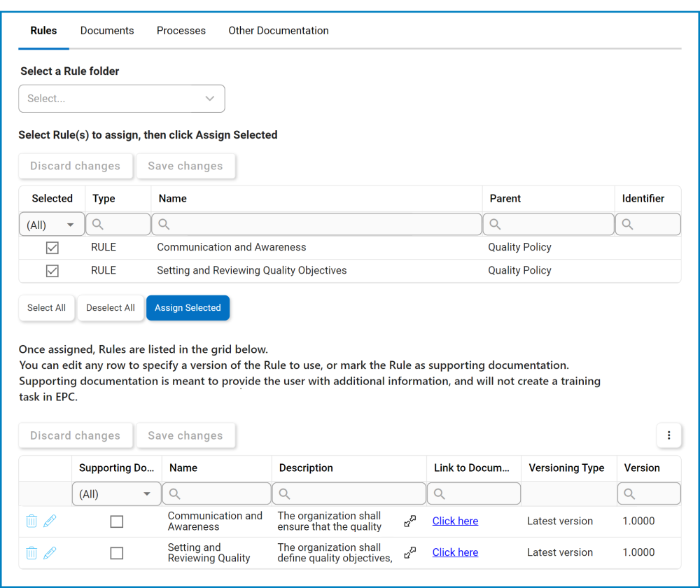Switch to the Processes tab

(181, 30)
